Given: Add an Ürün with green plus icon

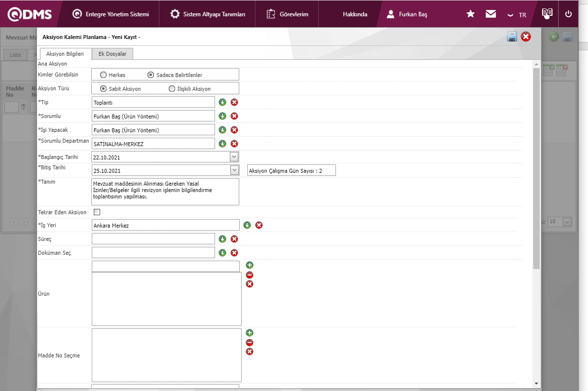Looking at the screenshot, I should [x=250, y=265].
